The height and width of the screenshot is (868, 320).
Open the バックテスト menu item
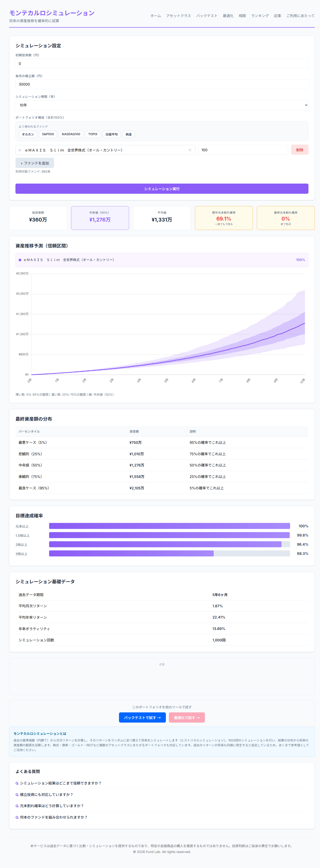tap(207, 16)
